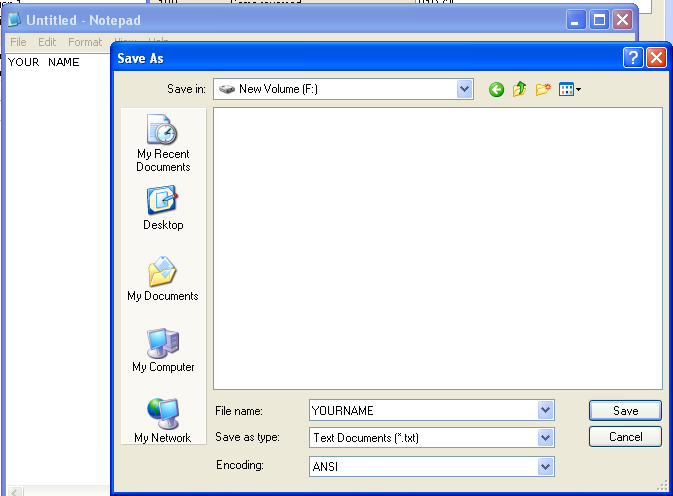Open the View Menu icon
Screen dimensions: 673x496
click(x=570, y=89)
